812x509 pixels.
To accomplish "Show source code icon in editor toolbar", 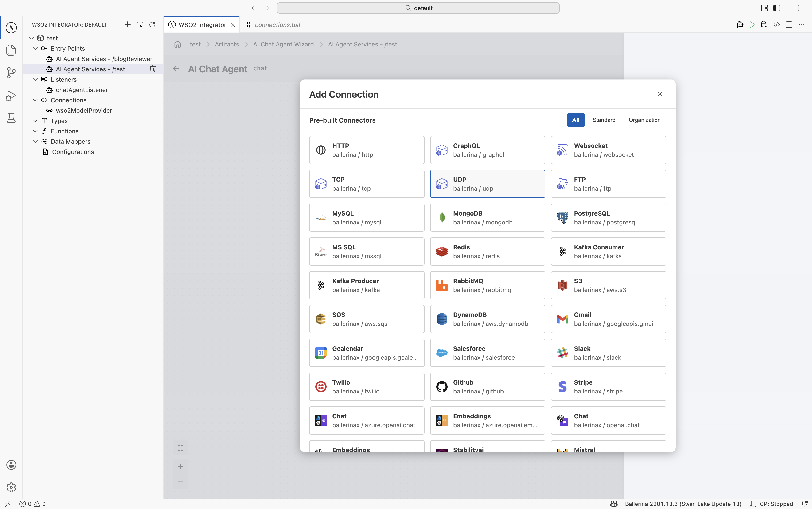I will click(x=777, y=25).
